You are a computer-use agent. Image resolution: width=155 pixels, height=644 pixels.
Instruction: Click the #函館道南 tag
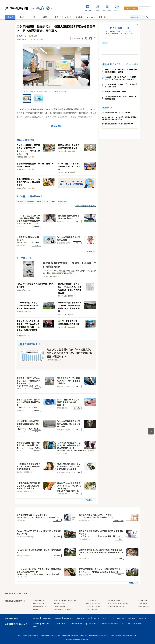[x=30, y=202]
